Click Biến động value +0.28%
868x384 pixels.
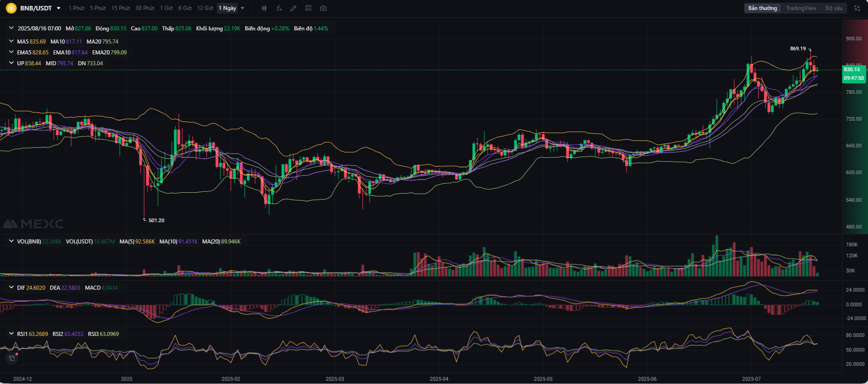280,28
